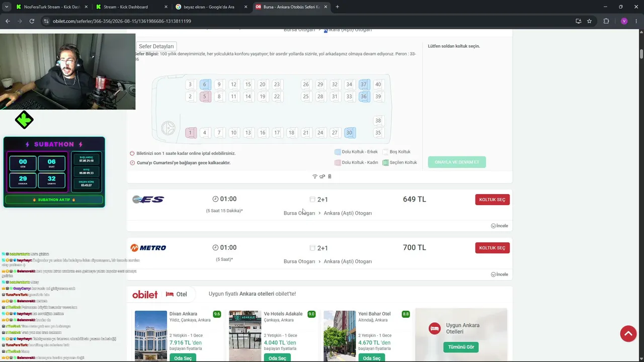Viewport: 644px width, 362px height.
Task: Click the Divan Ankara hotel name
Action: [x=183, y=314]
